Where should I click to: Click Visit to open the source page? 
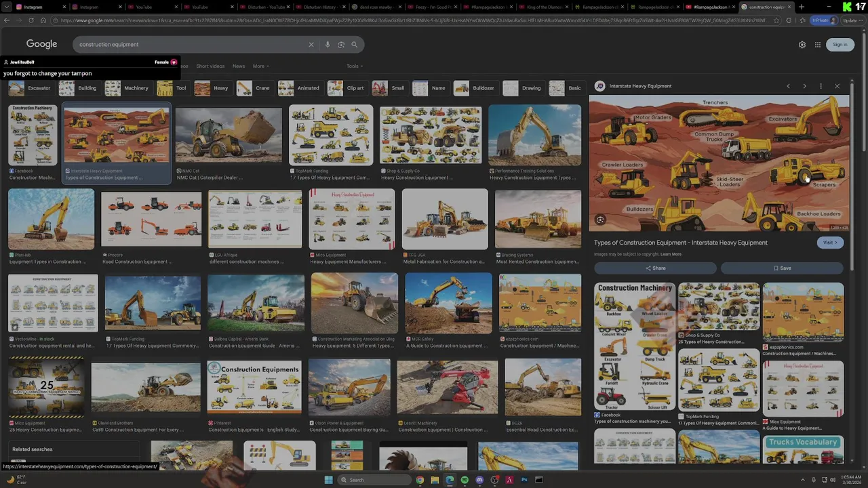click(x=830, y=243)
